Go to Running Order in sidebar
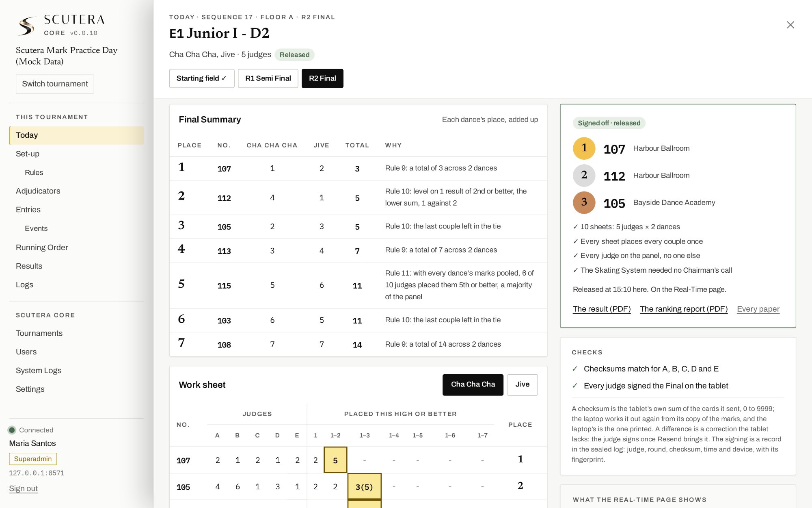812x508 pixels. [x=42, y=247]
